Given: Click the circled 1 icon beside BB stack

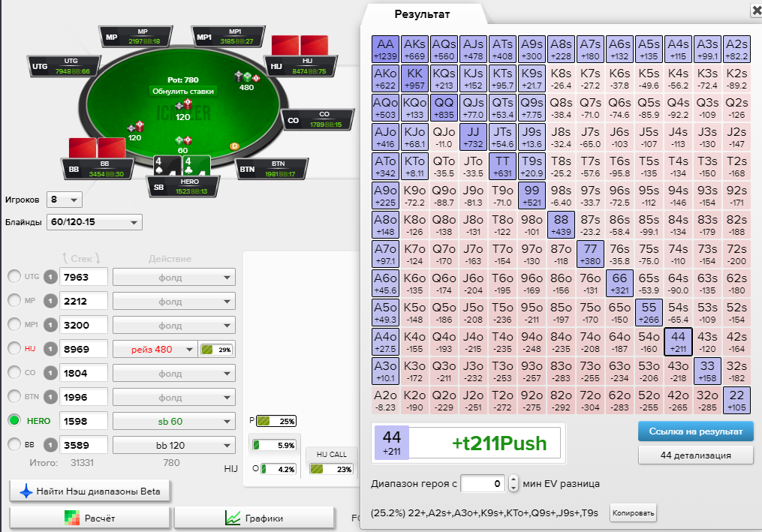Looking at the screenshot, I should click(50, 445).
